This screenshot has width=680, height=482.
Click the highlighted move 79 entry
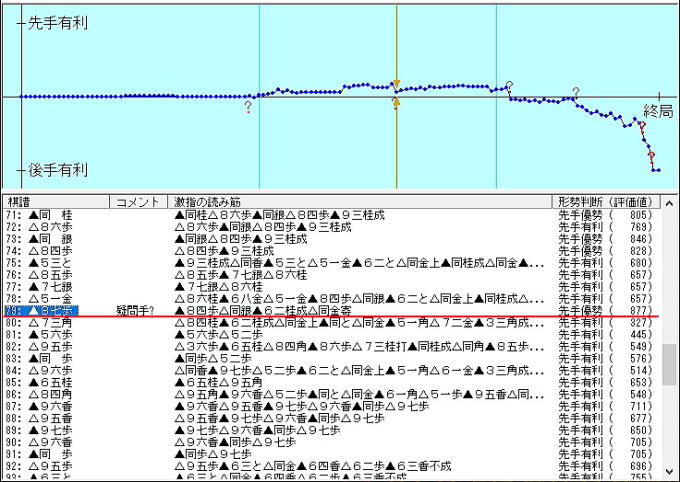click(x=42, y=311)
